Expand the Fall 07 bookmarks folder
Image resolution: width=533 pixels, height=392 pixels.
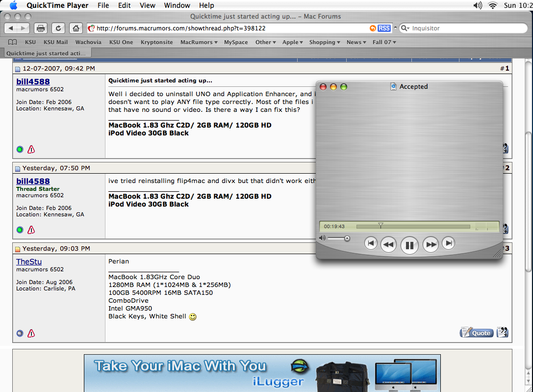tap(384, 42)
